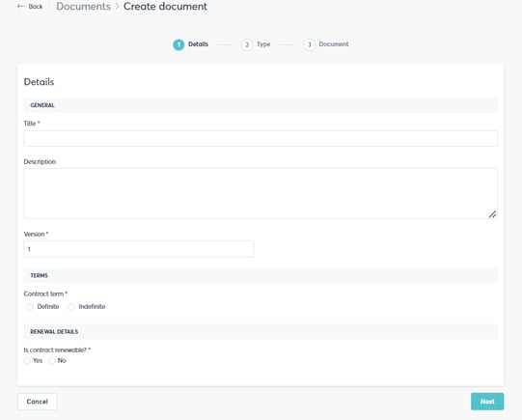522x420 pixels.
Task: Choose Yes for contract renewable
Action: (27, 361)
